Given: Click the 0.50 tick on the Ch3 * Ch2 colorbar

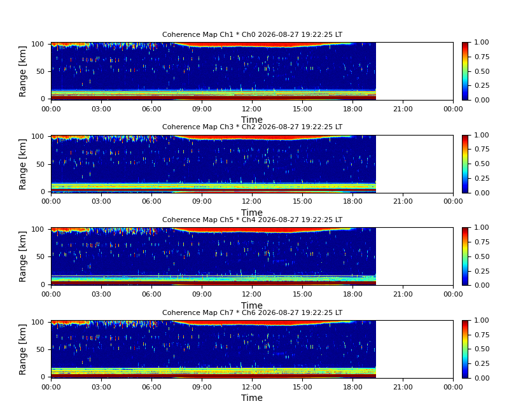Looking at the screenshot, I should (482, 164).
